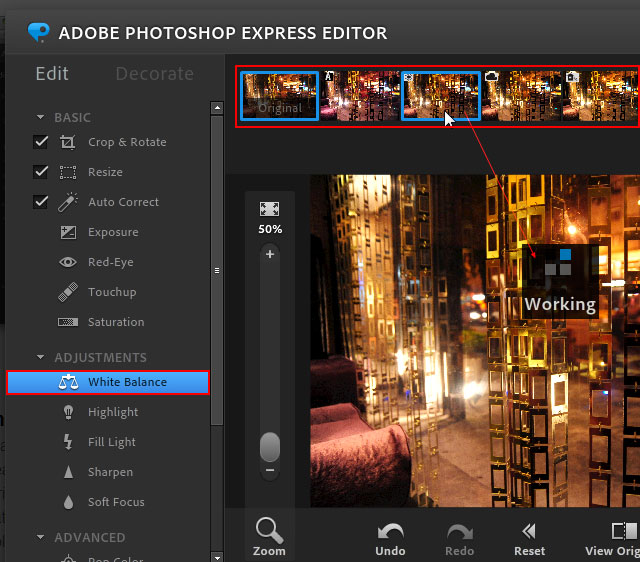Open the Fill Light adjustment

(x=112, y=442)
